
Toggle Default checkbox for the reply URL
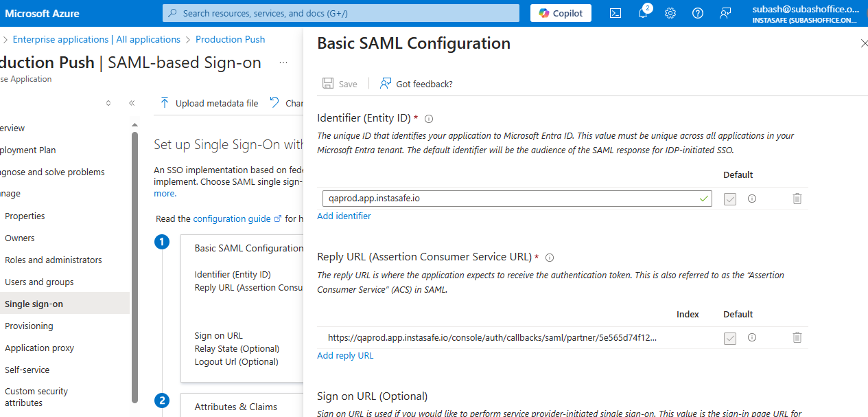(x=730, y=338)
